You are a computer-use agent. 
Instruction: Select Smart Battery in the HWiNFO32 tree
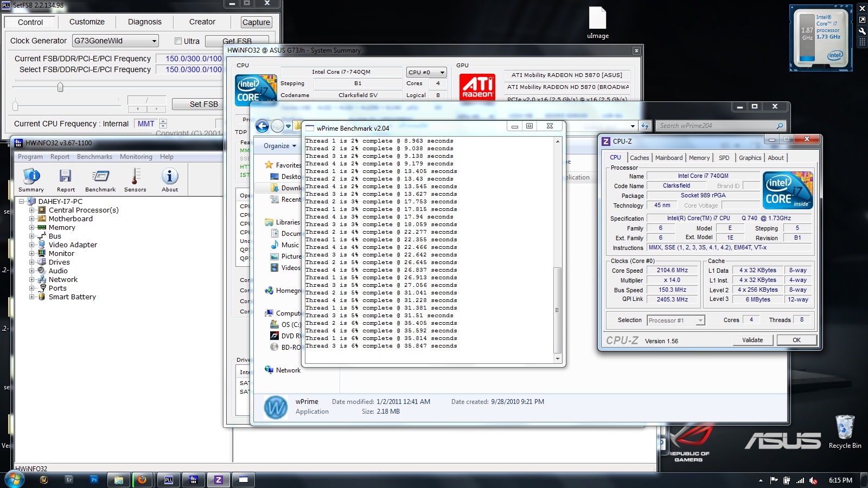coord(72,297)
